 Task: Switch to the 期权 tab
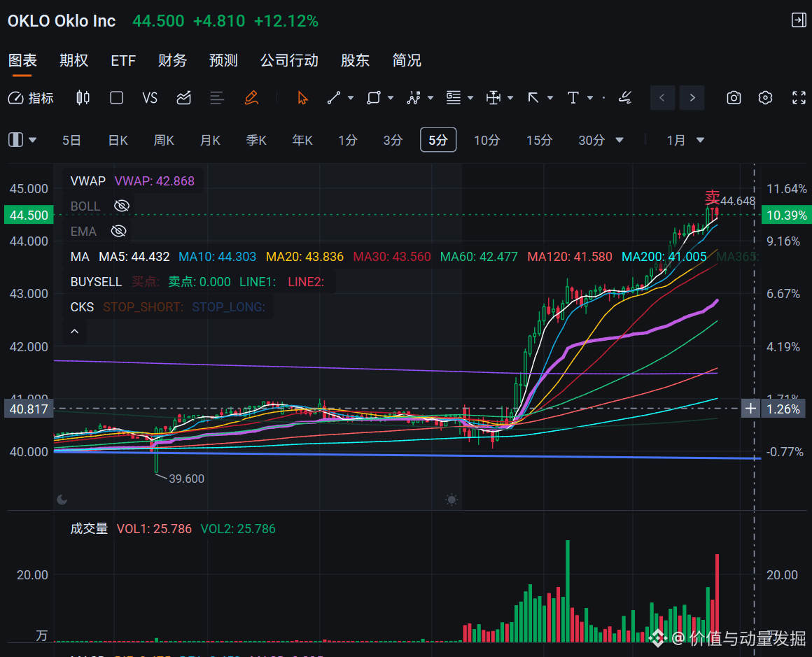(x=73, y=61)
